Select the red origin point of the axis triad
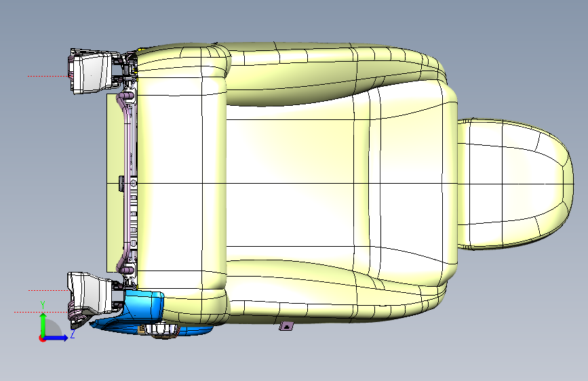The width and height of the screenshot is (588, 381). click(x=42, y=338)
